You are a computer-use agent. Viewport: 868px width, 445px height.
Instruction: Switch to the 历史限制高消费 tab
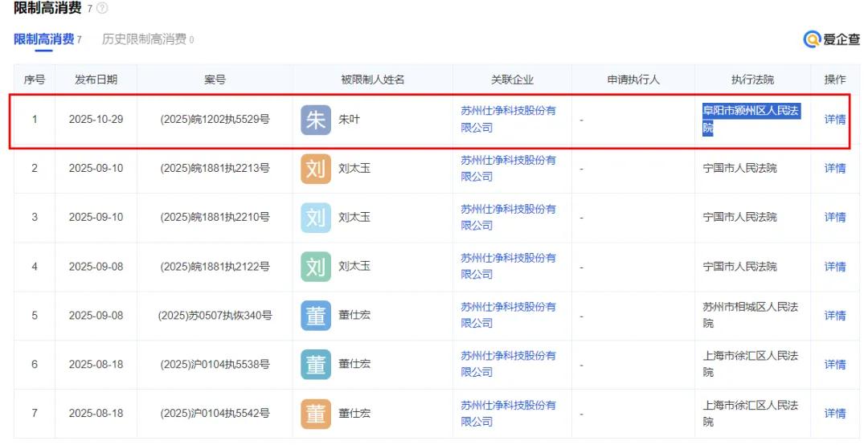pyautogui.click(x=148, y=39)
